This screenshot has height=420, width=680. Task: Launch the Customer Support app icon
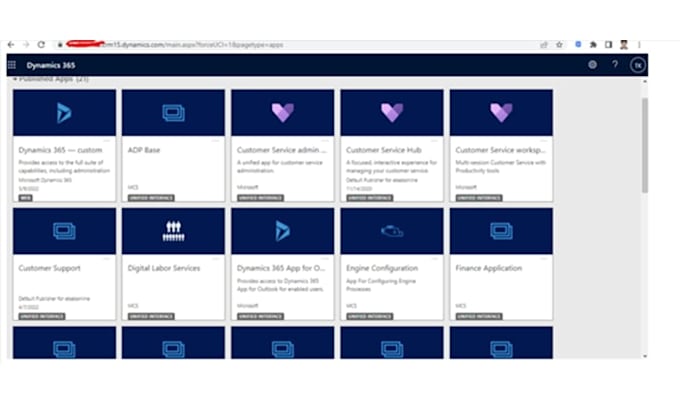point(64,231)
